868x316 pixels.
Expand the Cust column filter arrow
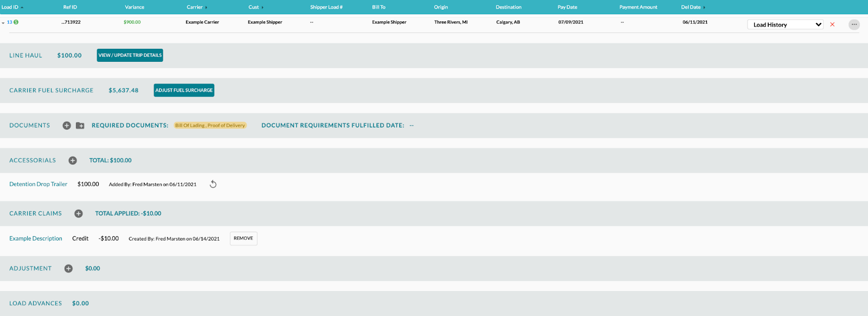[263, 8]
